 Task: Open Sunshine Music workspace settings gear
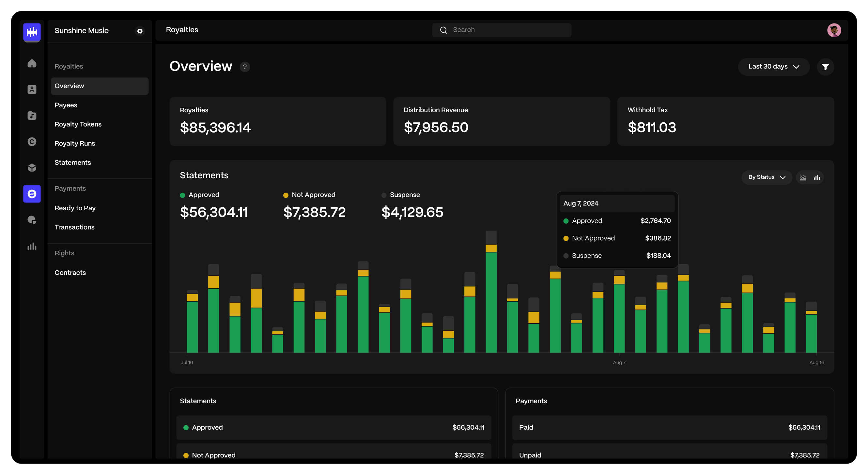pyautogui.click(x=140, y=31)
